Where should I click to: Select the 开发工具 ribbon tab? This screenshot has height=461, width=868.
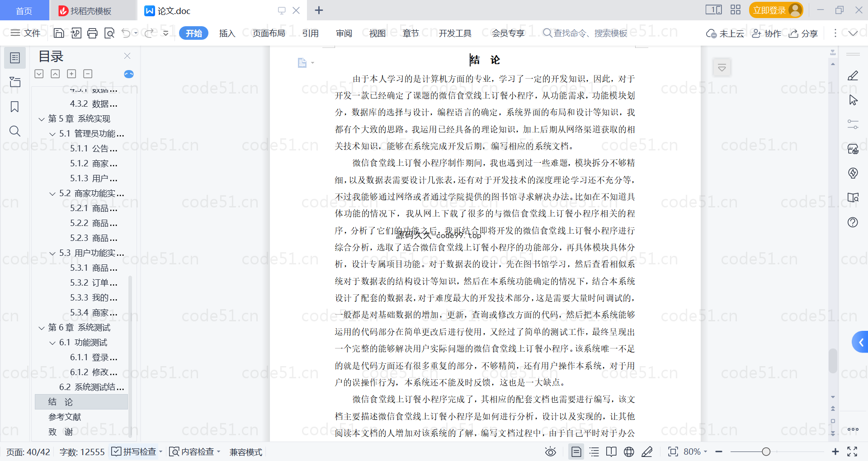pos(455,33)
